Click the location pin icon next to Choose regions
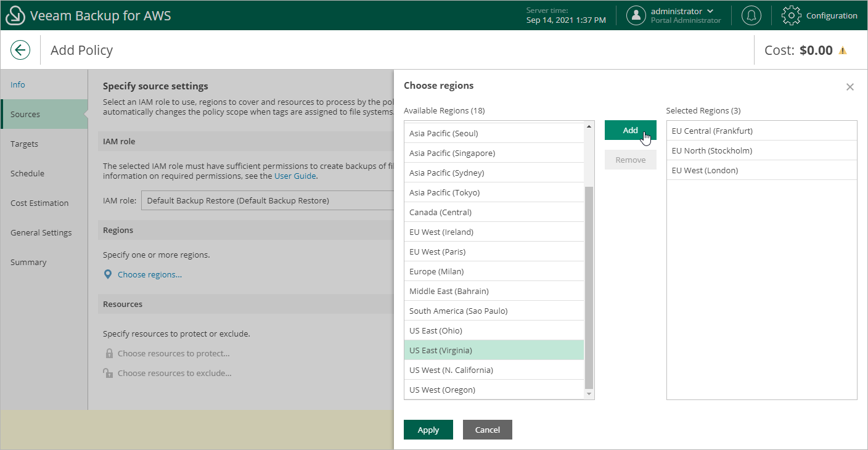 tap(108, 274)
